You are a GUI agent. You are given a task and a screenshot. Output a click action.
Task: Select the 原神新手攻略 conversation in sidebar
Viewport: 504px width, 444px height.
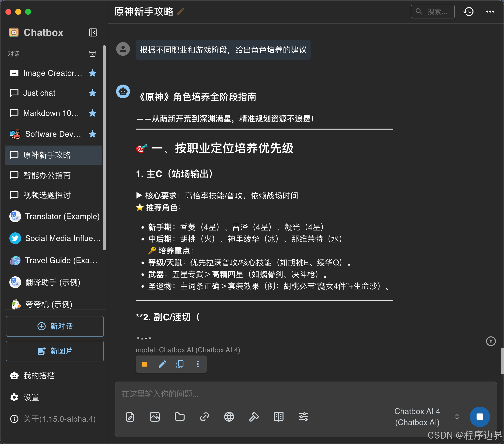pos(53,155)
